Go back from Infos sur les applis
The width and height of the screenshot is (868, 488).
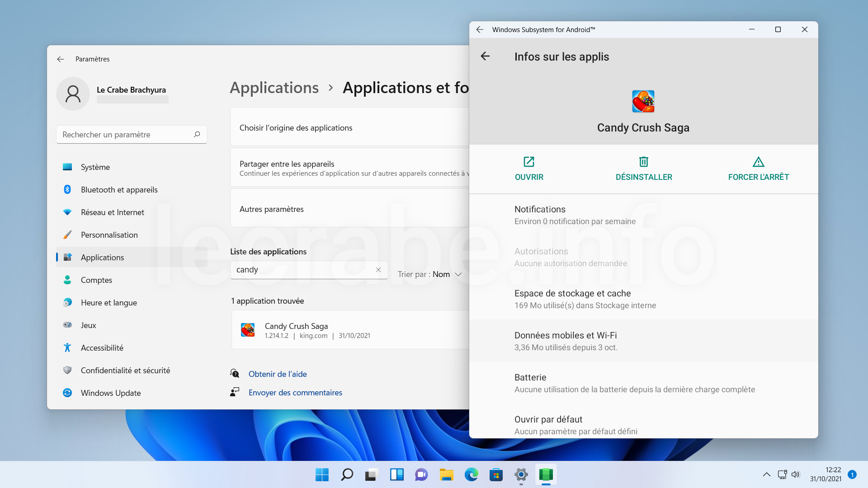coord(485,56)
